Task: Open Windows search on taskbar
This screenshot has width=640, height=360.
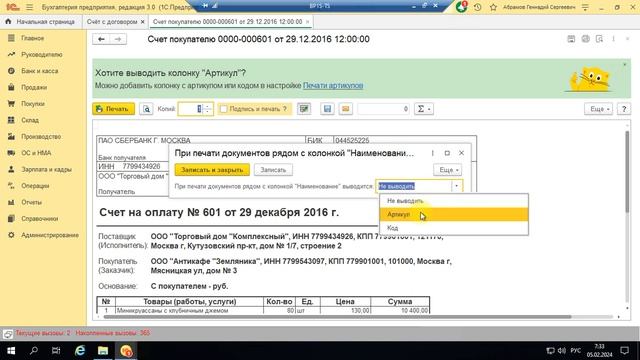Action: (34, 351)
